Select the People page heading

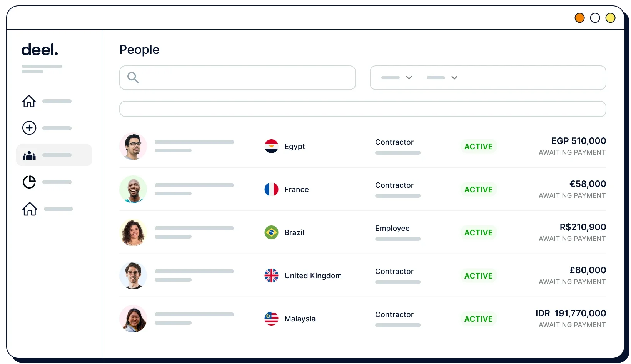[139, 50]
